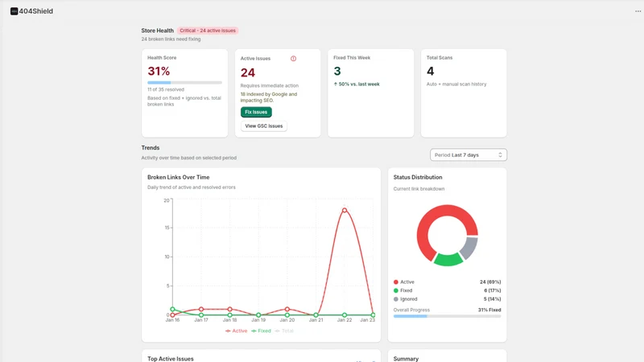644x362 pixels.
Task: Click the up arrow beside 50% vs. last week
Action: (x=336, y=84)
